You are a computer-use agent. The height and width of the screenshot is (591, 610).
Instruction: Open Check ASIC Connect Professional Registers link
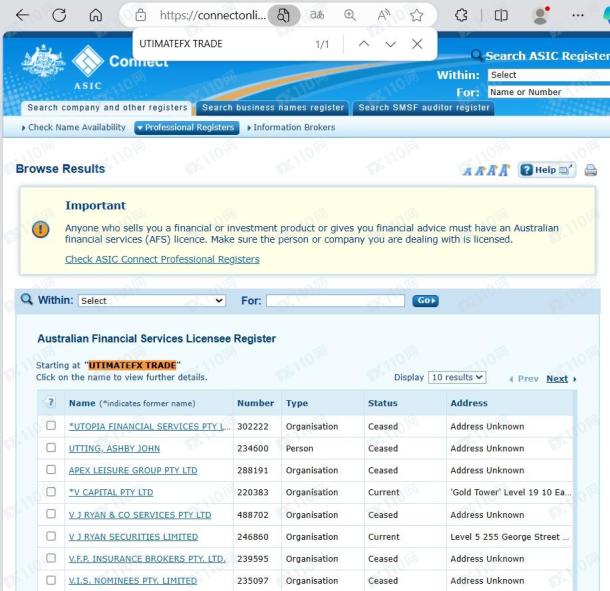point(162,259)
